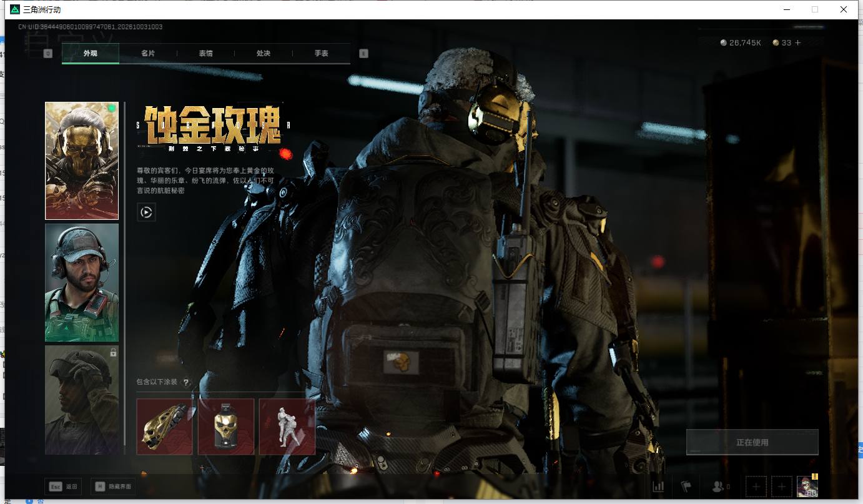Image resolution: width=863 pixels, height=504 pixels.
Task: Switch to the 处决 tab
Action: (x=264, y=54)
